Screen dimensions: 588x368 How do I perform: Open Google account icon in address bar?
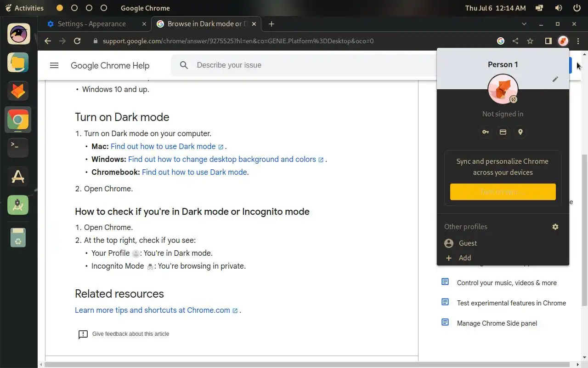tap(501, 41)
